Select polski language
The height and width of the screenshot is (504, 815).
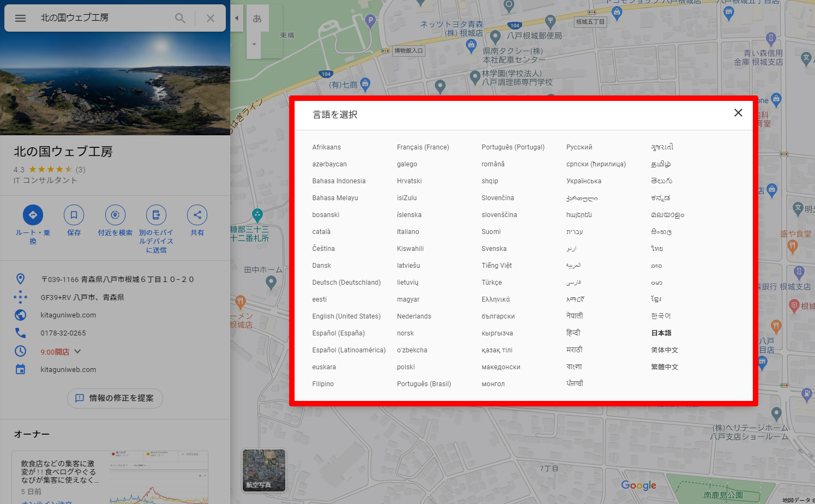point(406,367)
